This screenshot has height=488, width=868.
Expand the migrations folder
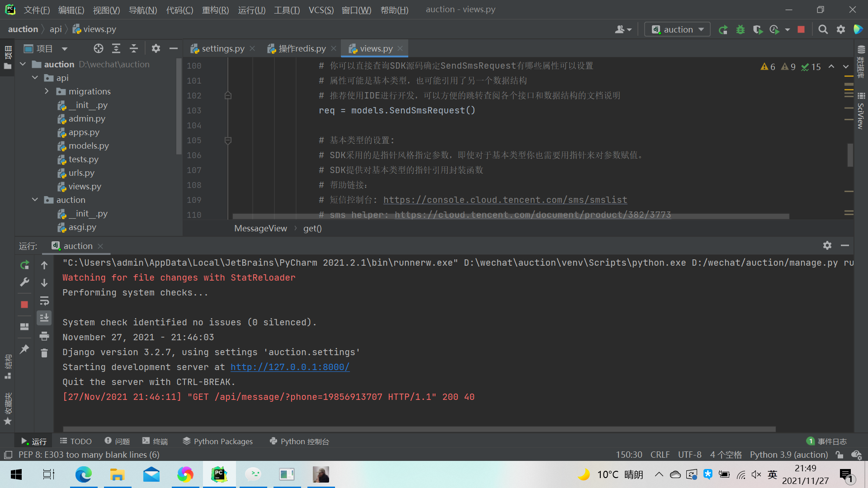(47, 91)
